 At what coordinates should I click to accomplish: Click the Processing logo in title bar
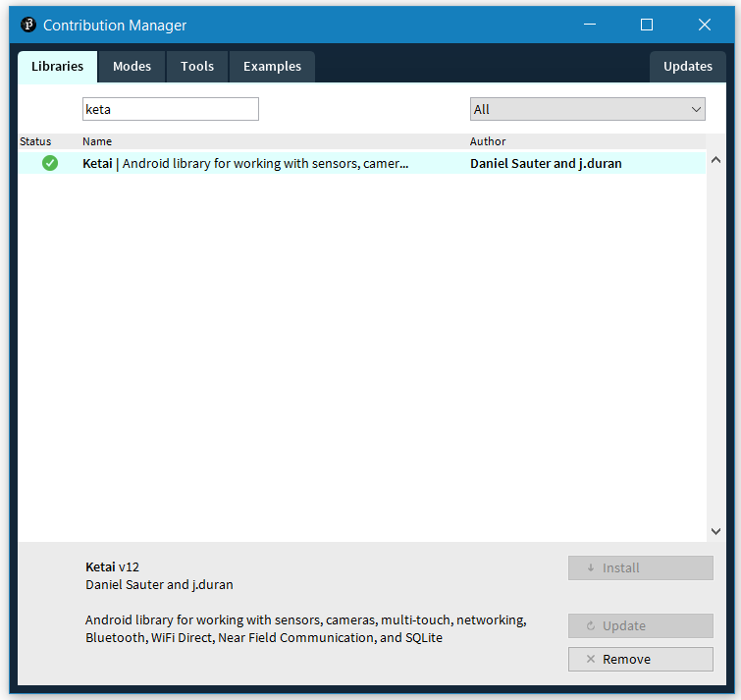click(x=28, y=25)
